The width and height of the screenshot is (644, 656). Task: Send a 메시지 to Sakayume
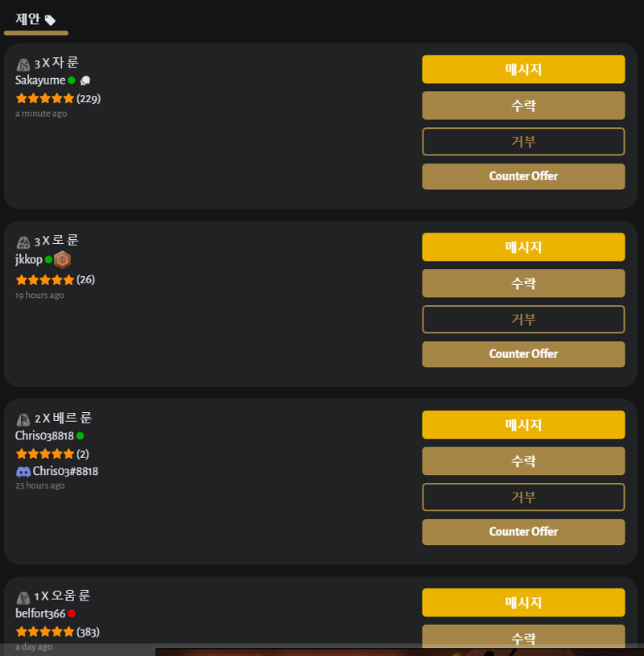coord(523,69)
